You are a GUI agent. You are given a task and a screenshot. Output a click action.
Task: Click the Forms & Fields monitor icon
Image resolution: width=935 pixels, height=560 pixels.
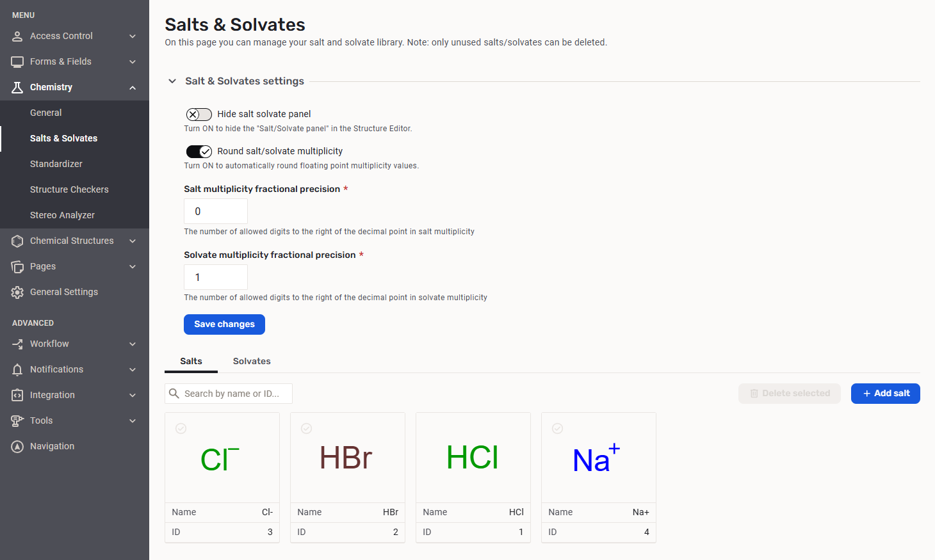point(17,62)
